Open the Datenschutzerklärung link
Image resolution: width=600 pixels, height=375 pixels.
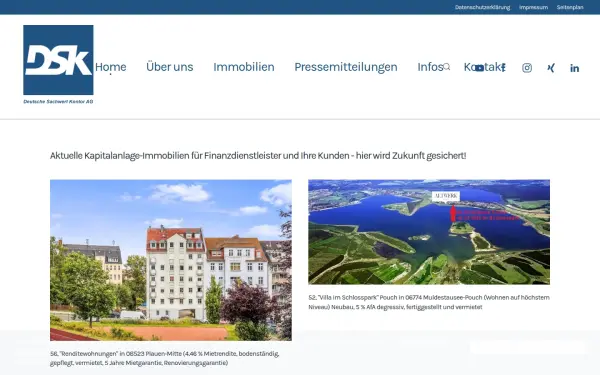coord(482,7)
